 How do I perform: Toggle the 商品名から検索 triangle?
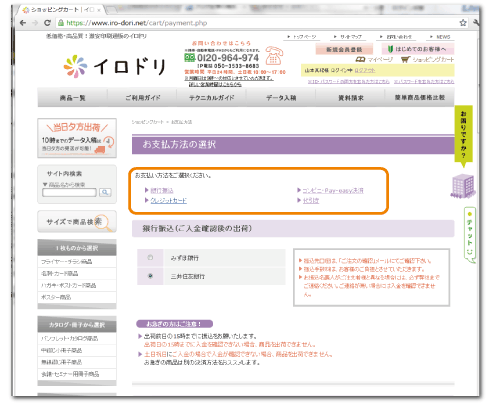[x=45, y=184]
